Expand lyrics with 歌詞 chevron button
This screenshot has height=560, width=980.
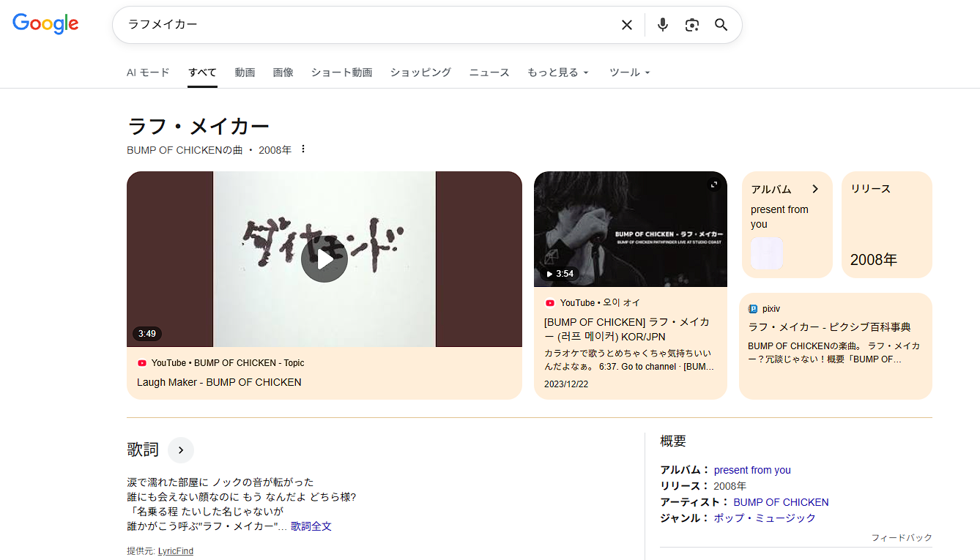tap(181, 450)
